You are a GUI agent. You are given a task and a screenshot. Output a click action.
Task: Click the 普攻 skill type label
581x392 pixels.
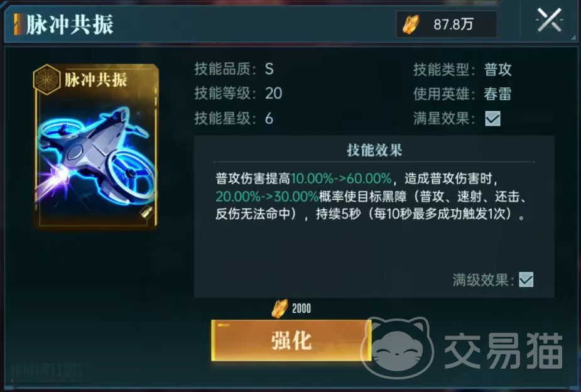pyautogui.click(x=497, y=69)
